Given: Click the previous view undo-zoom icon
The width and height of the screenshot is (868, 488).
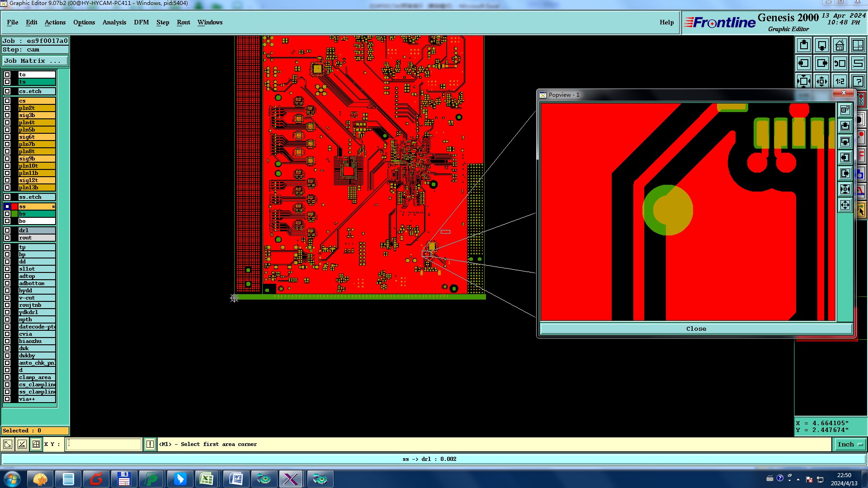Looking at the screenshot, I should point(840,64).
